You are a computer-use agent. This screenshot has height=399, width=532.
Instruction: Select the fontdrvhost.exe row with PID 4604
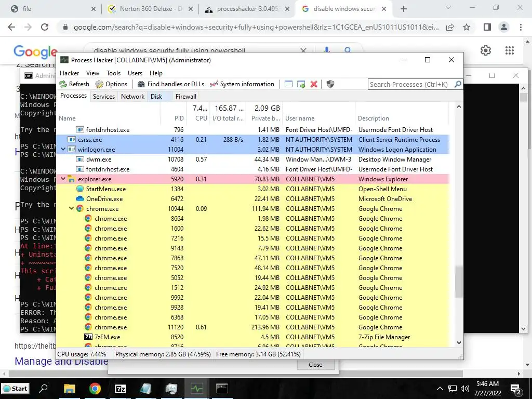(252, 169)
